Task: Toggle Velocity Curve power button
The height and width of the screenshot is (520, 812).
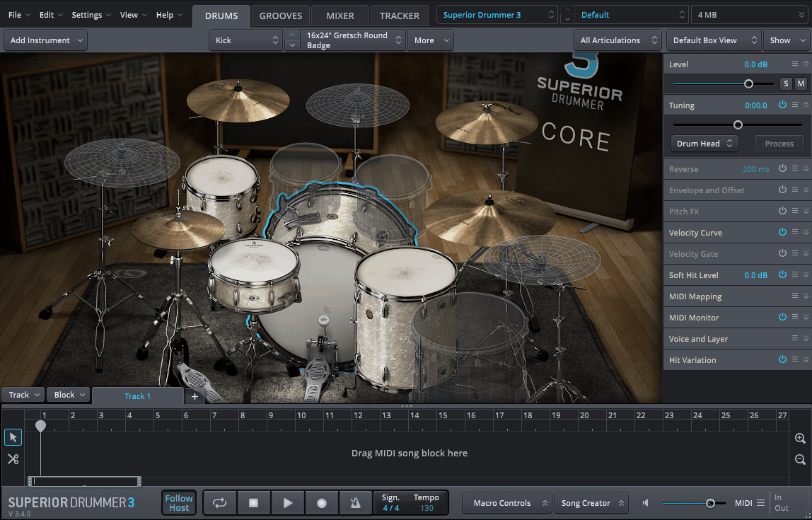Action: tap(782, 232)
